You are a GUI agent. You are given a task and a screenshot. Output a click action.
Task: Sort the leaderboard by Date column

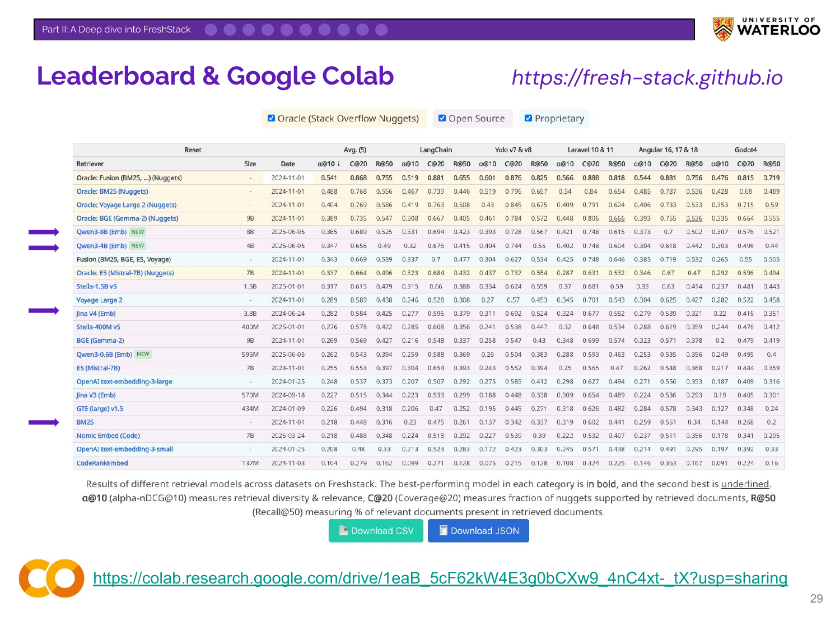click(x=288, y=164)
